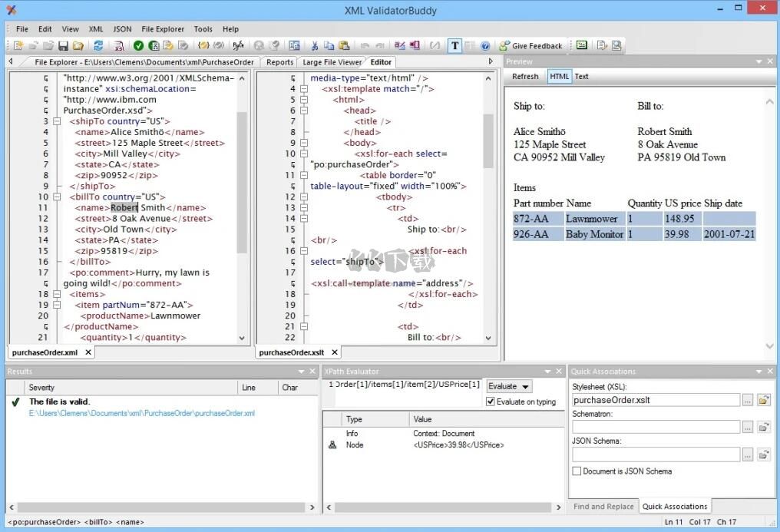The image size is (780, 532).
Task: Switch the Preview to HTML mode
Action: tap(559, 76)
